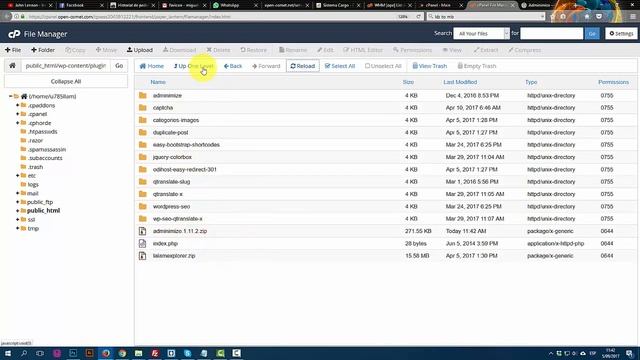Open the HTML Editor
The height and width of the screenshot is (360, 640).
pos(363,50)
